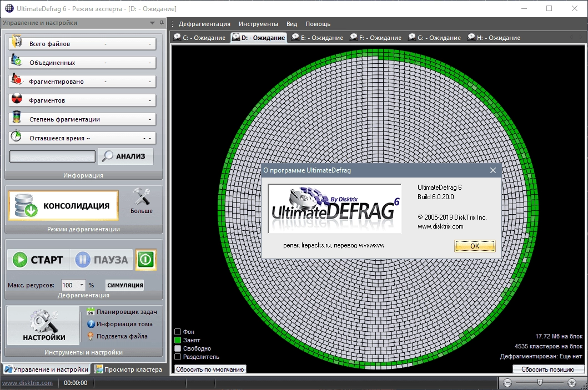Screen dimensions: 588x390
Task: Click Сбросить позицию button
Action: click(x=547, y=369)
